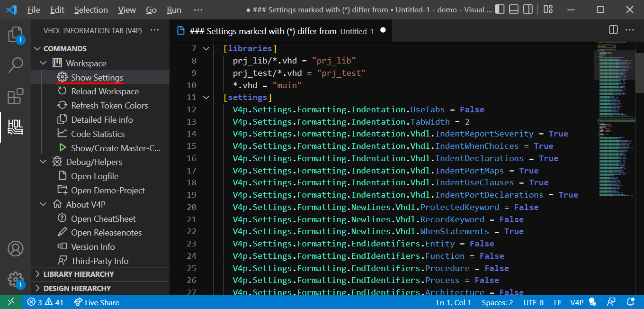Open the remote window status indicator

click(x=10, y=302)
